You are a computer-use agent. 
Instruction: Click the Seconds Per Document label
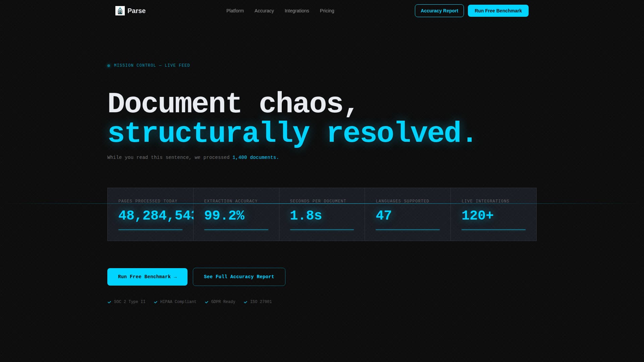[318, 201]
